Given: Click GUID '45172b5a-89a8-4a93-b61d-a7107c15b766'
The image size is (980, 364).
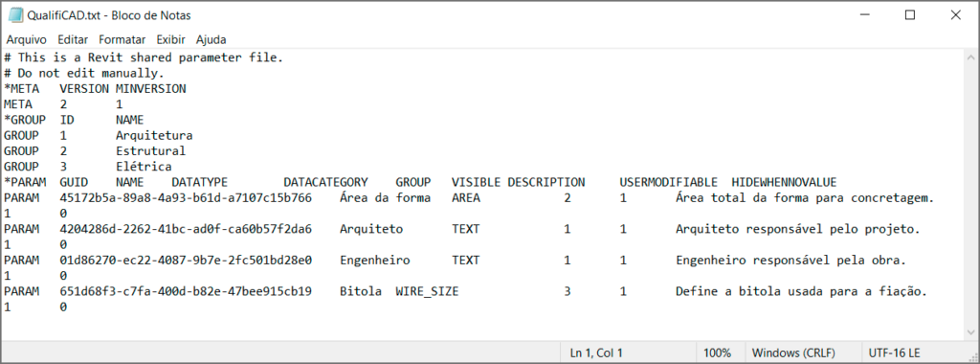Looking at the screenshot, I should [186, 198].
